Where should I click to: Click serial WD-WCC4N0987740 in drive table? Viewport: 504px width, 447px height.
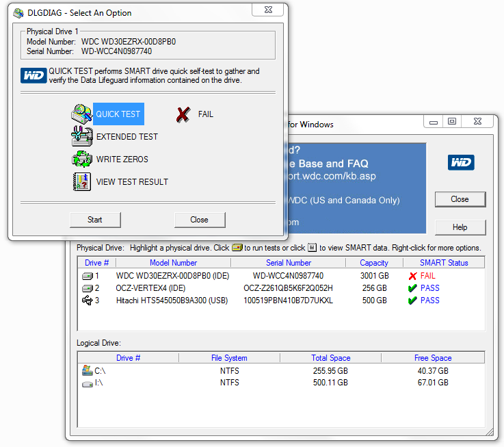[288, 276]
